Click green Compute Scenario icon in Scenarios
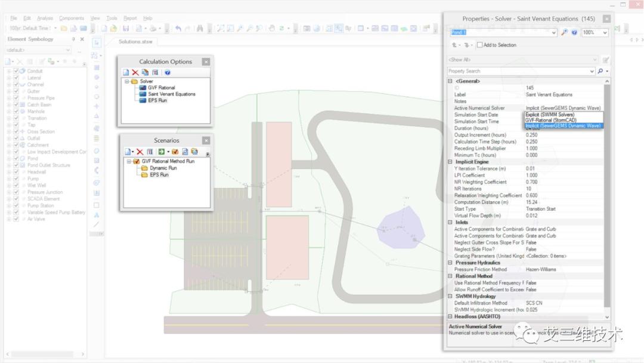This screenshot has width=644, height=363. [161, 152]
